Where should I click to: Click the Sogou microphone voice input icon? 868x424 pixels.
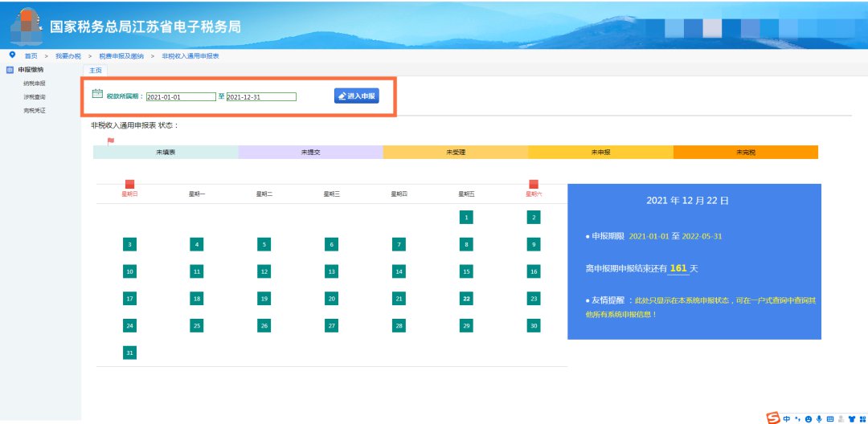(x=819, y=418)
